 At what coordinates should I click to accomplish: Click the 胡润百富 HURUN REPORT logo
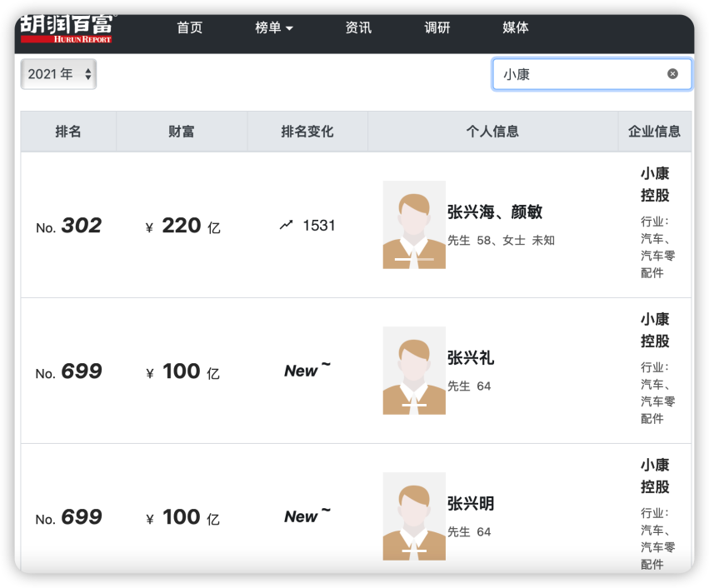click(x=65, y=27)
